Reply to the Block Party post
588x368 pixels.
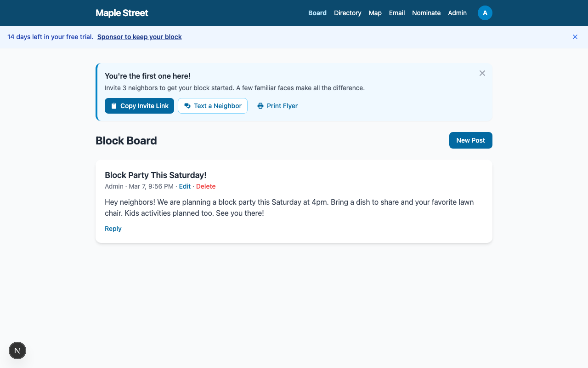[x=113, y=229]
